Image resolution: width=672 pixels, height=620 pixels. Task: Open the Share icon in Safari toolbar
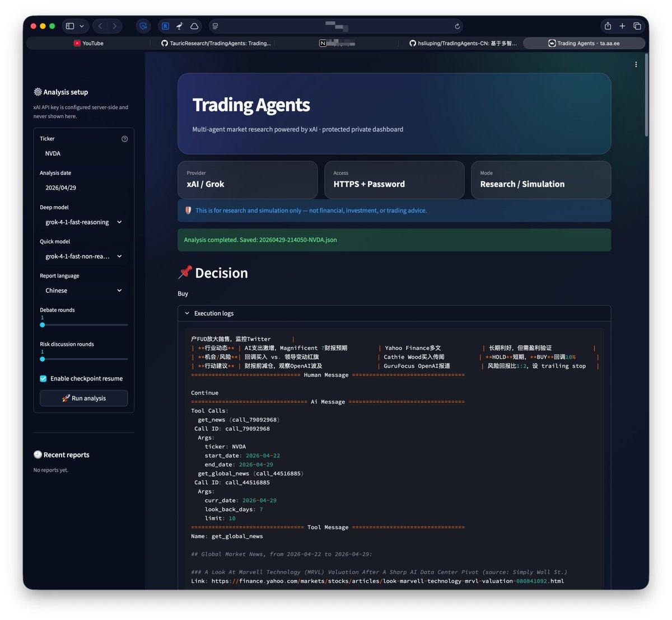tap(608, 26)
